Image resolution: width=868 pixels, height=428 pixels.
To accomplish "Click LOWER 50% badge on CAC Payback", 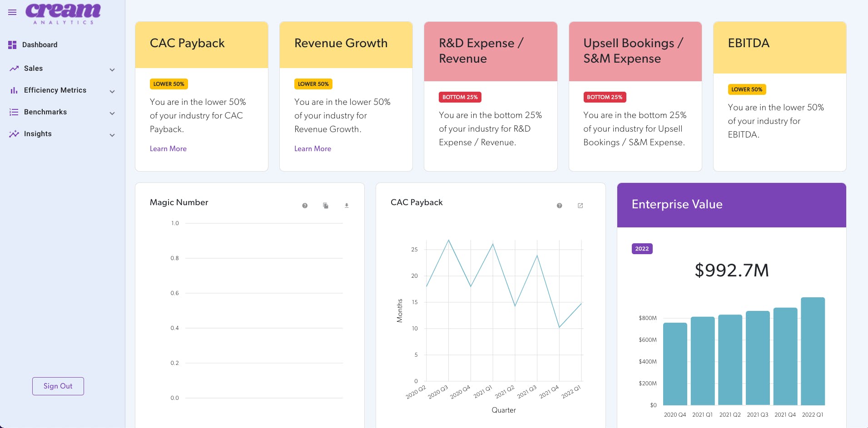I will [x=169, y=84].
